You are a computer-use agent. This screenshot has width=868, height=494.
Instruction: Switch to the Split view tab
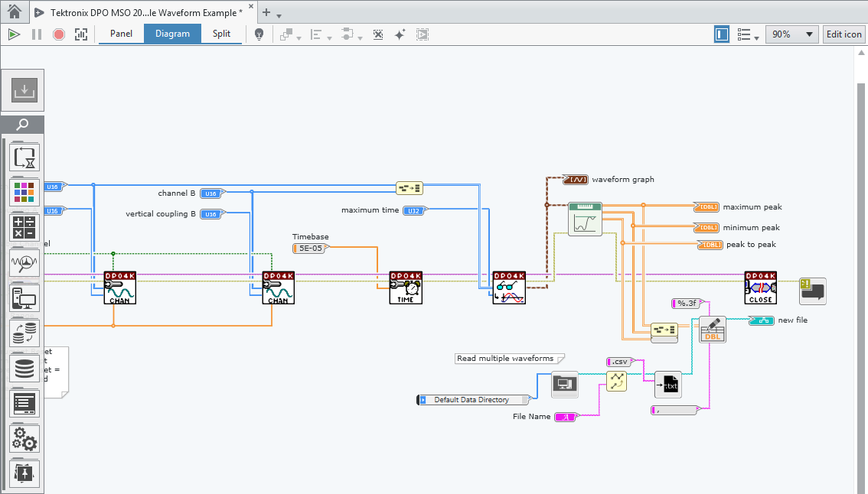[221, 34]
